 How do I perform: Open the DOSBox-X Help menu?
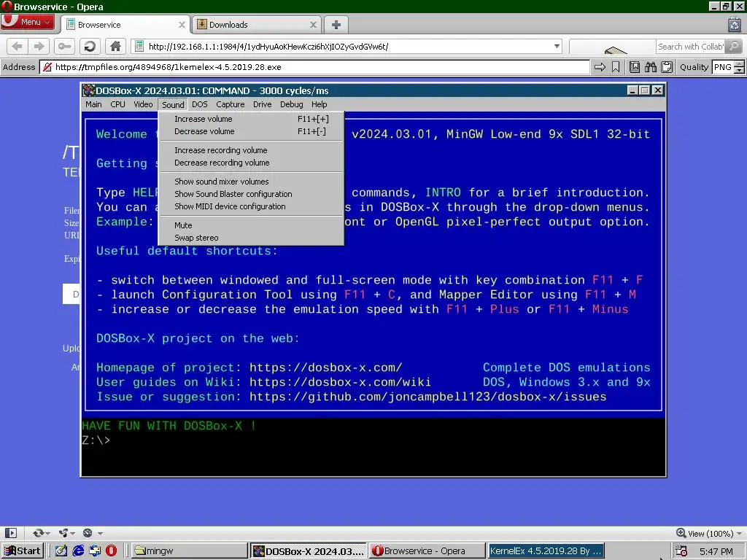(320, 104)
